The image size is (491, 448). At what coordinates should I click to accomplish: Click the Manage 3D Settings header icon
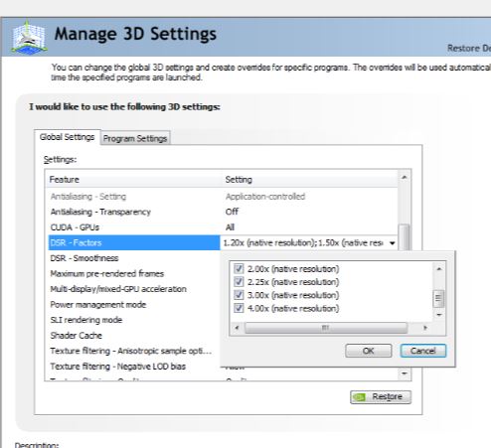pos(29,37)
